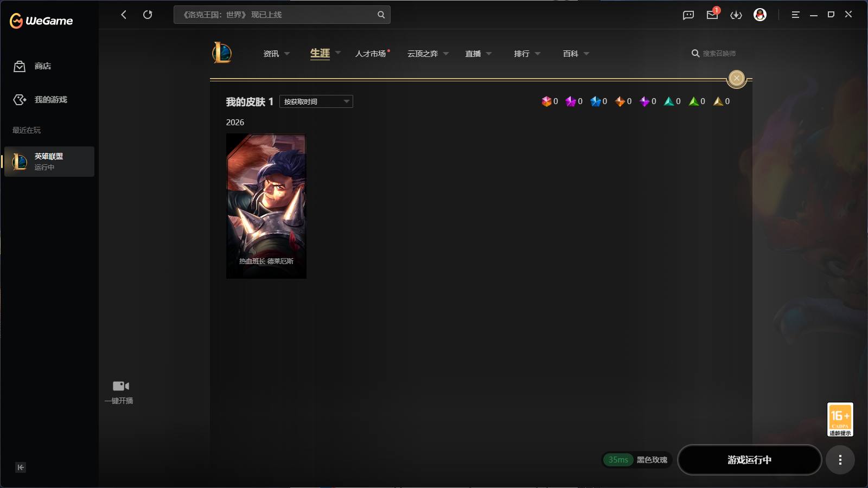The image size is (868, 488).
Task: Open the 按获取时间 sort dropdown
Action: pyautogui.click(x=315, y=101)
